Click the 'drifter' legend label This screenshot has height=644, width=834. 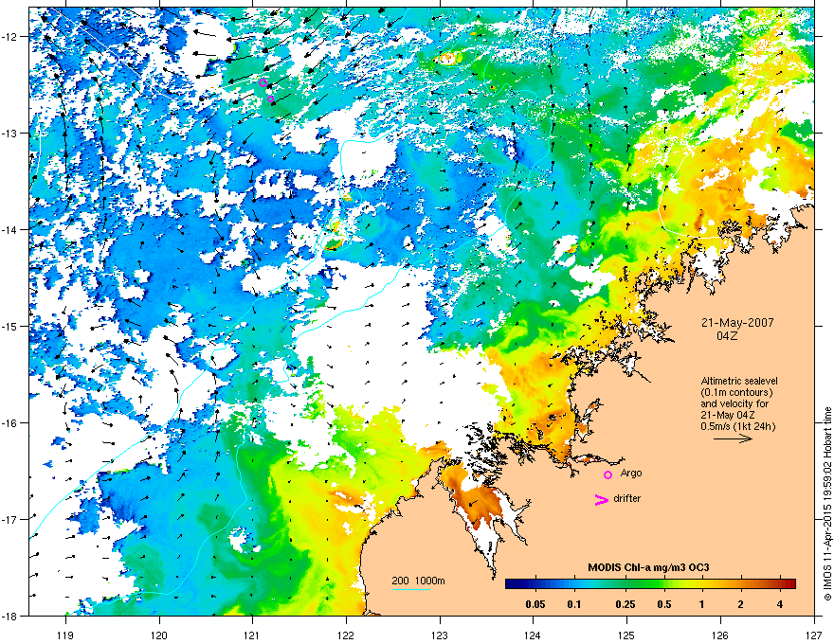click(627, 498)
